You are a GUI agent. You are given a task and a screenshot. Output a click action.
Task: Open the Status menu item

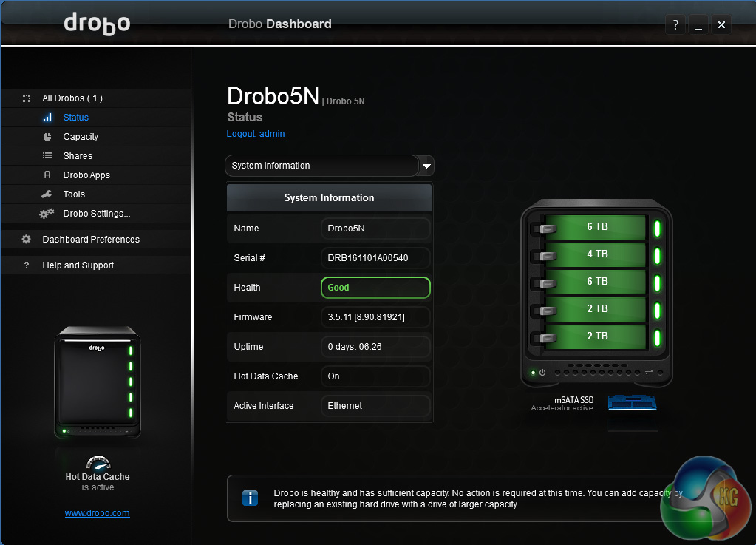point(75,117)
